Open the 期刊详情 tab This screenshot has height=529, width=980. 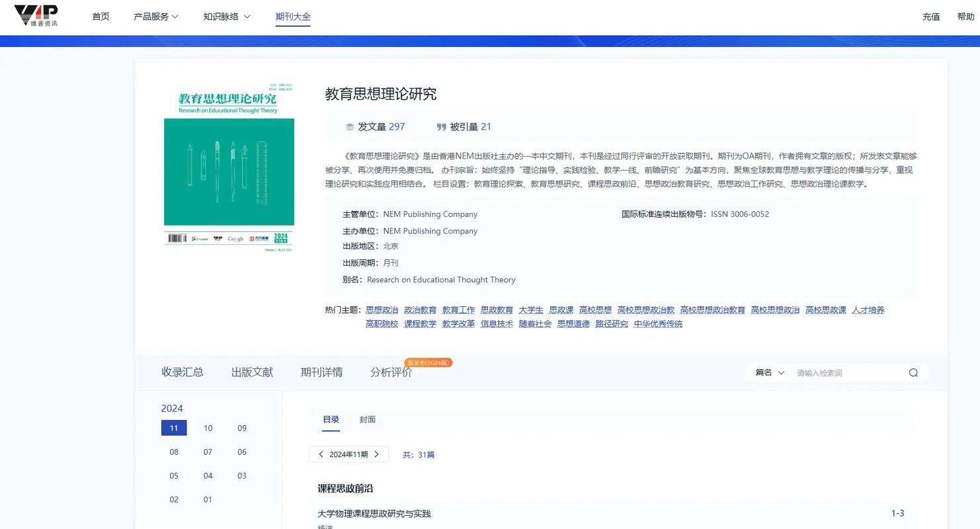coord(322,372)
